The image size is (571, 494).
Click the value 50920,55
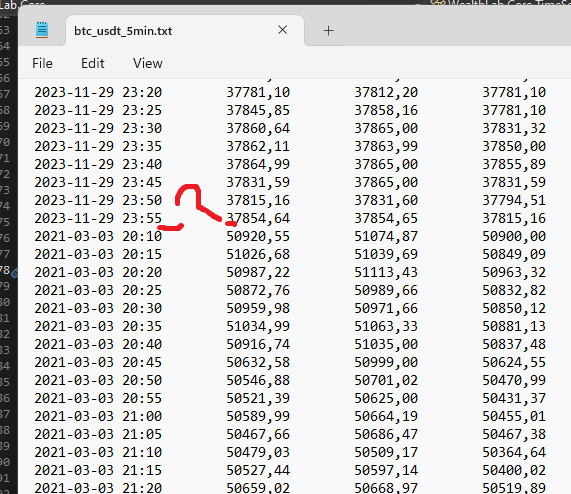tap(258, 236)
